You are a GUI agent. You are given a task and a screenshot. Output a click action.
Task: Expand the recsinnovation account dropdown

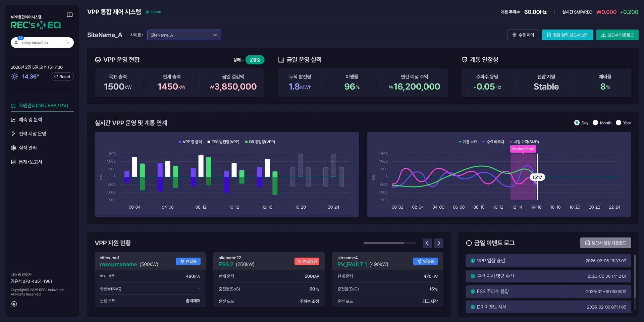42,43
